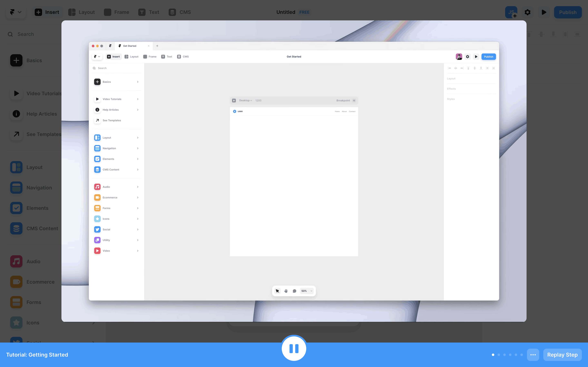This screenshot has height=367, width=588.
Task: Jump to second tutorial step dot
Action: pos(499,355)
